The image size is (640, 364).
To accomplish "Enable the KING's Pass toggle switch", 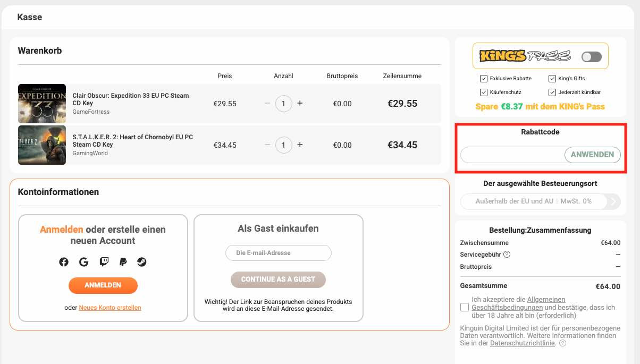I will pos(591,57).
